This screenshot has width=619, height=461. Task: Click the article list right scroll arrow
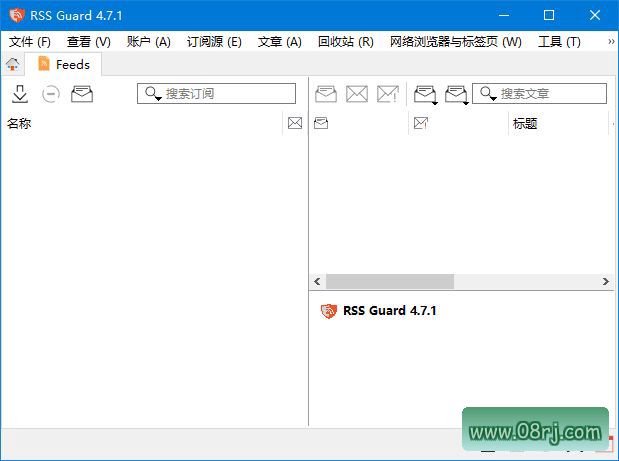606,281
